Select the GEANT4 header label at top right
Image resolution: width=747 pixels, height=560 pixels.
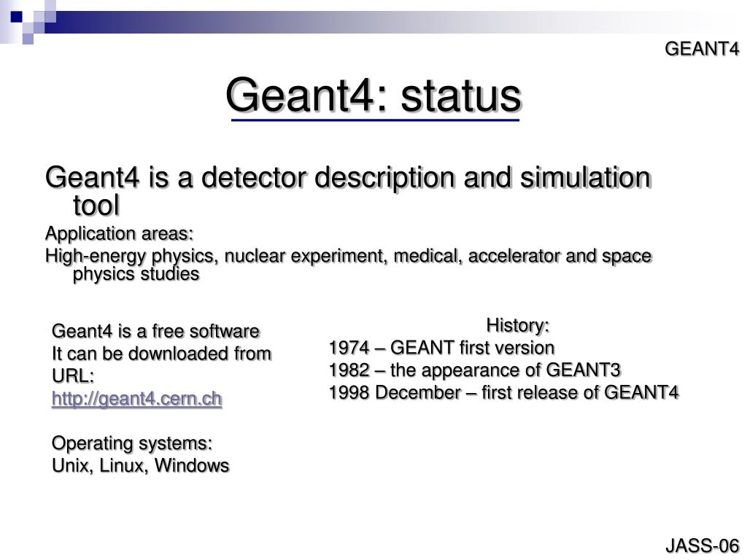[702, 49]
